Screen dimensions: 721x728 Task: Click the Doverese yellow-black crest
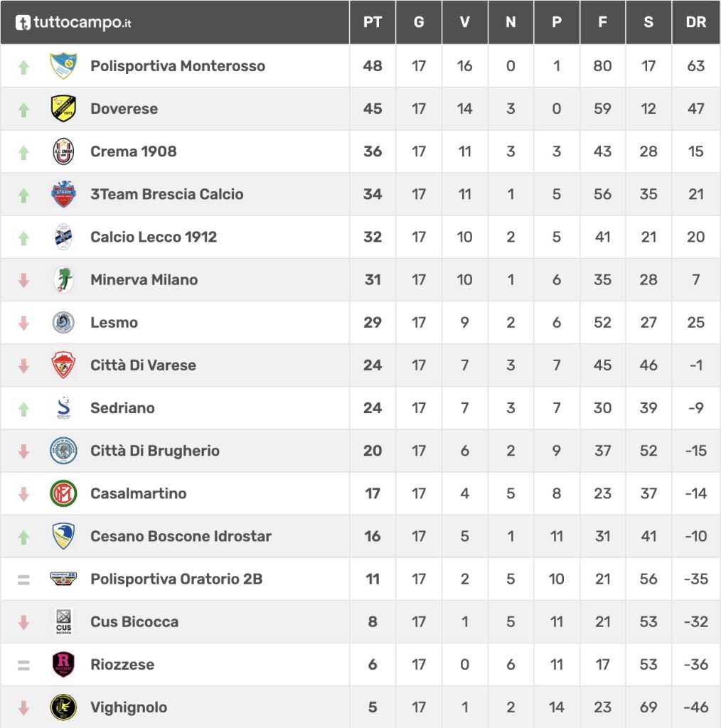coord(63,109)
